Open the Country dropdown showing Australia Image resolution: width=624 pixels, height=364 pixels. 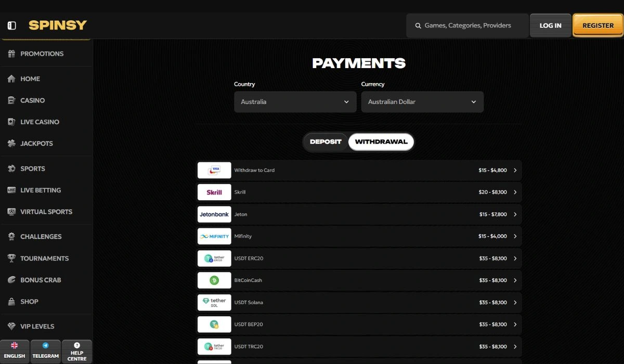click(295, 102)
